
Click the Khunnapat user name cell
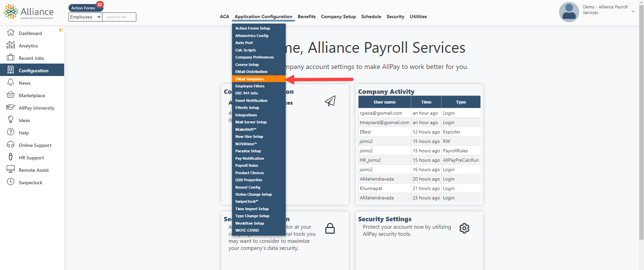pyautogui.click(x=385, y=188)
